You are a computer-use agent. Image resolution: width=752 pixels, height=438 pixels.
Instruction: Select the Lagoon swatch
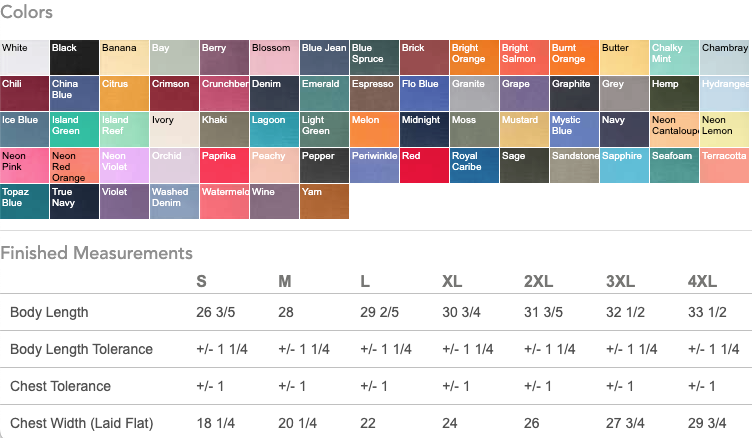[274, 129]
